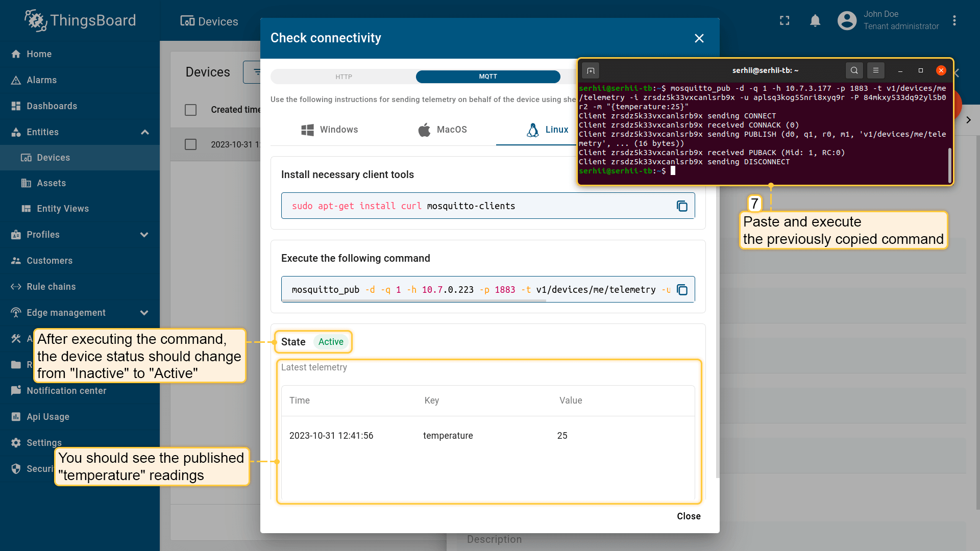This screenshot has width=980, height=551.
Task: Click the command box horizontal scrollbar
Action: 413,301
